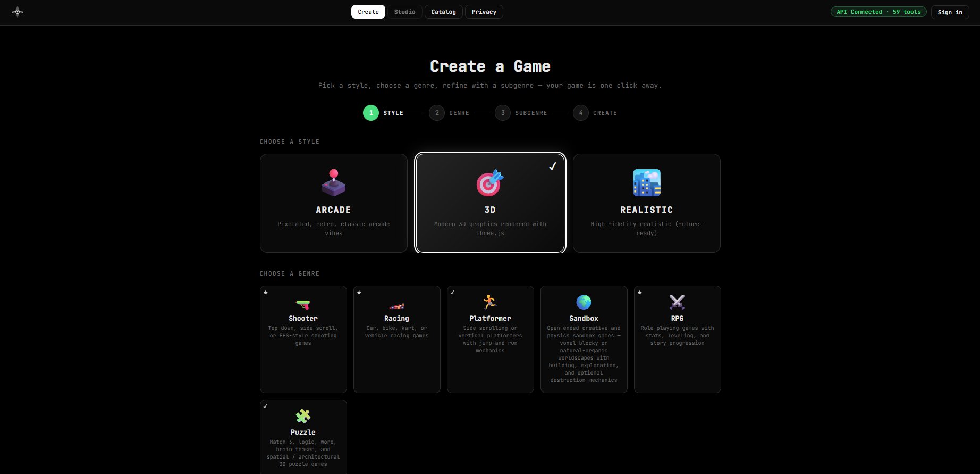Click the water gun icon for Shooter
The width and height of the screenshot is (980, 474).
pos(303,304)
